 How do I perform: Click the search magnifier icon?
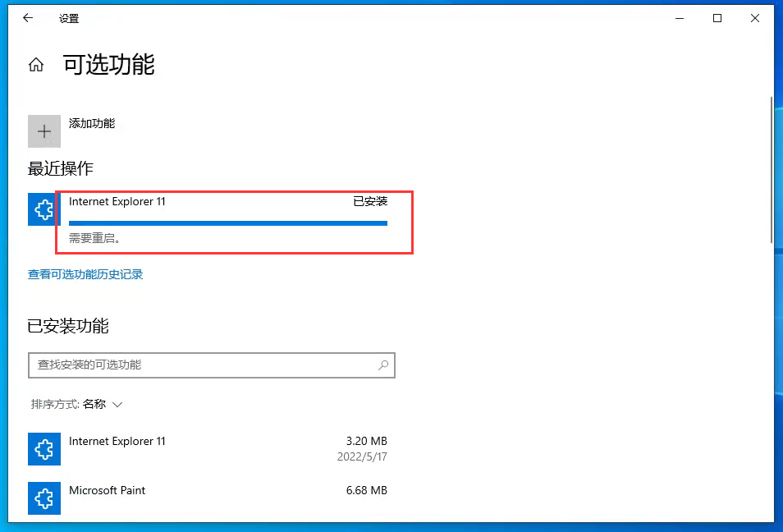coord(383,365)
